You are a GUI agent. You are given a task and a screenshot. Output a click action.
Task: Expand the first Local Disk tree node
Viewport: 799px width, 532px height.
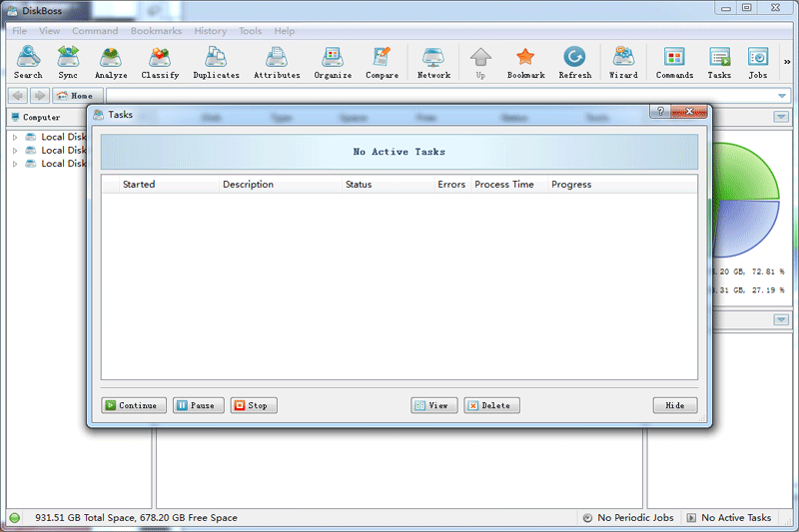coord(15,137)
